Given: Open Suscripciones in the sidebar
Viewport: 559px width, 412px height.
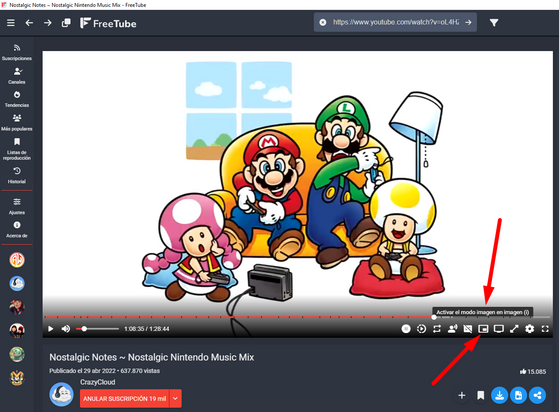Looking at the screenshot, I should click(17, 52).
